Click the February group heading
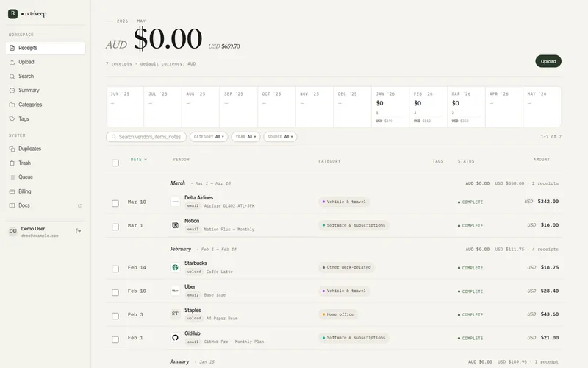 pyautogui.click(x=180, y=249)
